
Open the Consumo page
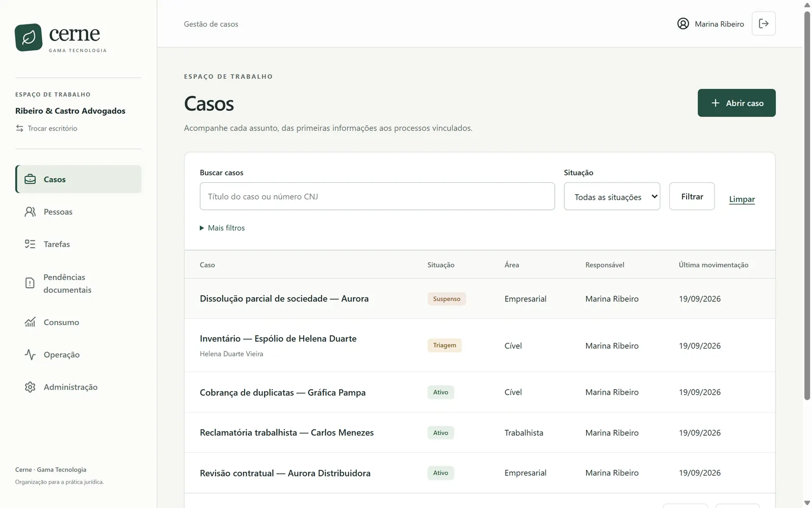78,322
